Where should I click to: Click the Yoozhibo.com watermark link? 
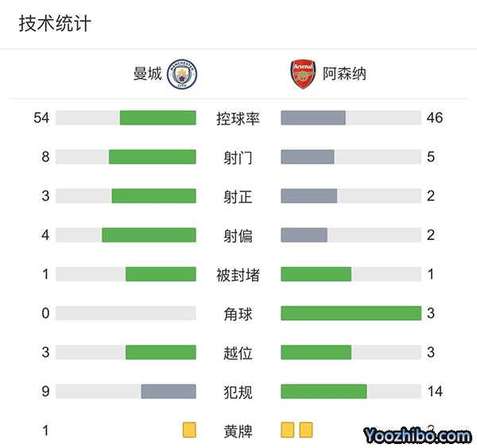pos(417,435)
